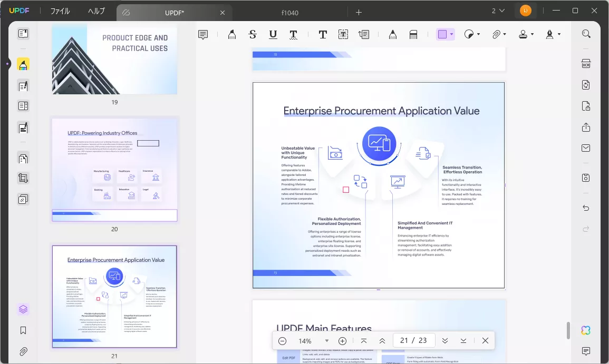Switch to the UPDF* tab
This screenshot has height=364, width=609.
(174, 13)
